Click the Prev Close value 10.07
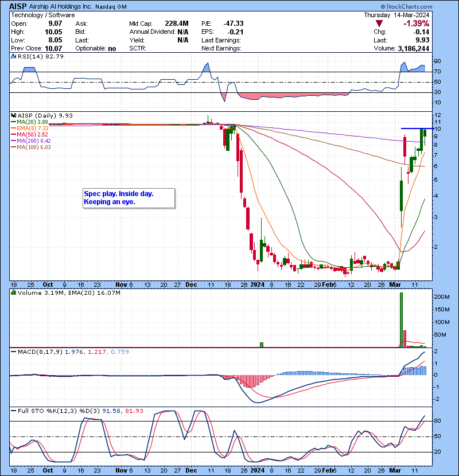This screenshot has height=476, width=459. coord(53,49)
